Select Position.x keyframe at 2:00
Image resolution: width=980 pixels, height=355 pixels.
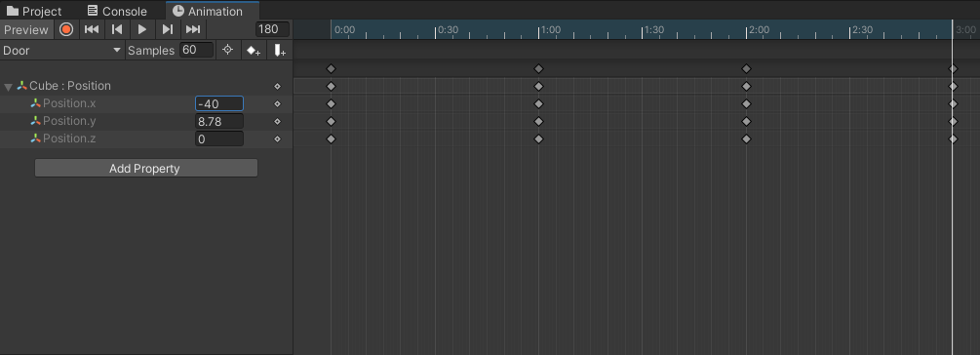[x=746, y=103]
